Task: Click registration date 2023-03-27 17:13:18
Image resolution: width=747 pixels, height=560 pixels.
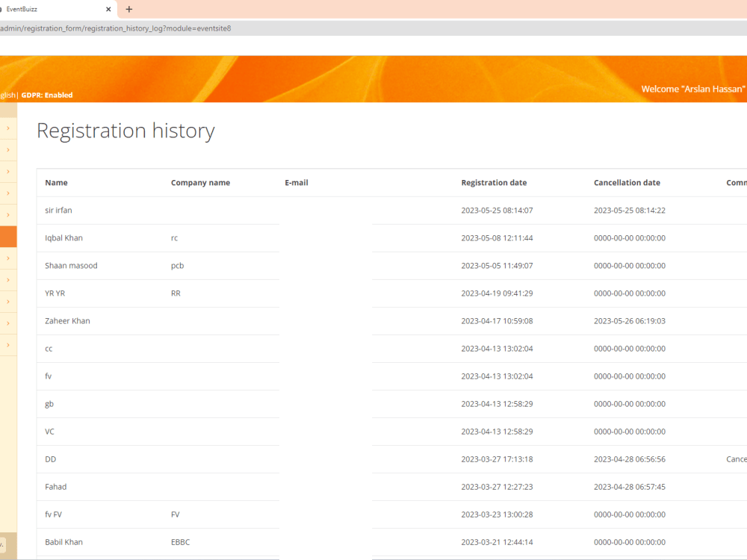Action: (x=497, y=459)
